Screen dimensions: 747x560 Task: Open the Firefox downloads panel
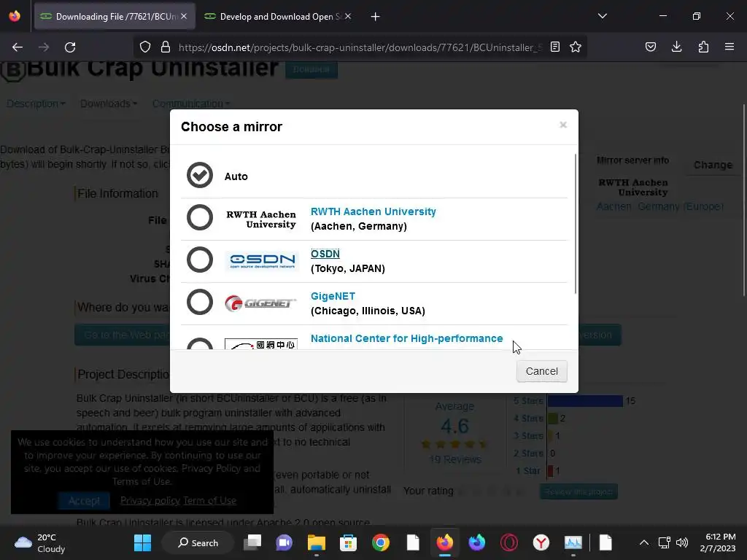click(x=676, y=47)
